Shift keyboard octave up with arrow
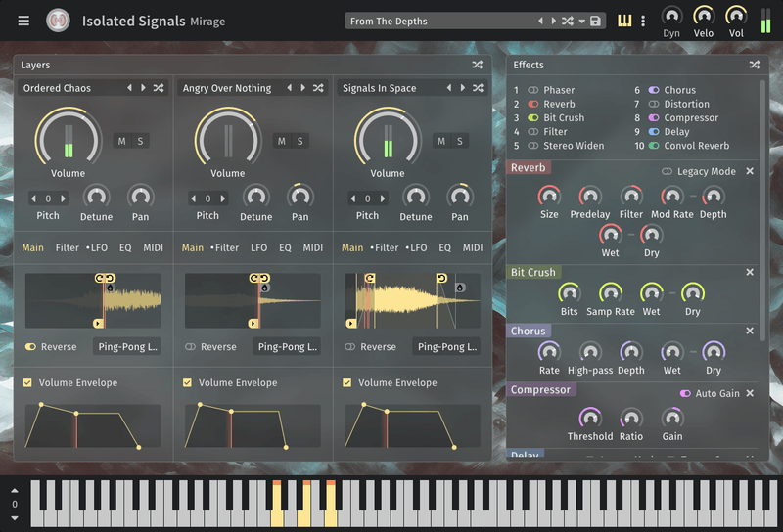This screenshot has width=783, height=532. [15, 491]
